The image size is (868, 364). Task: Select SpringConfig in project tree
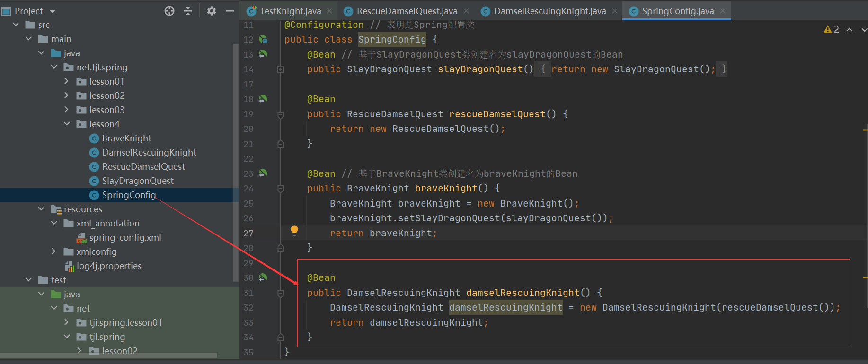tap(129, 195)
